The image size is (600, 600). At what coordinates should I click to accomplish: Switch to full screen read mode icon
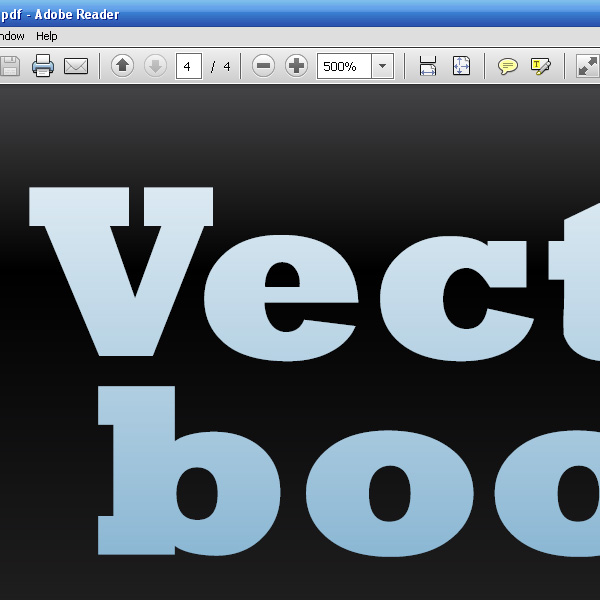point(588,66)
